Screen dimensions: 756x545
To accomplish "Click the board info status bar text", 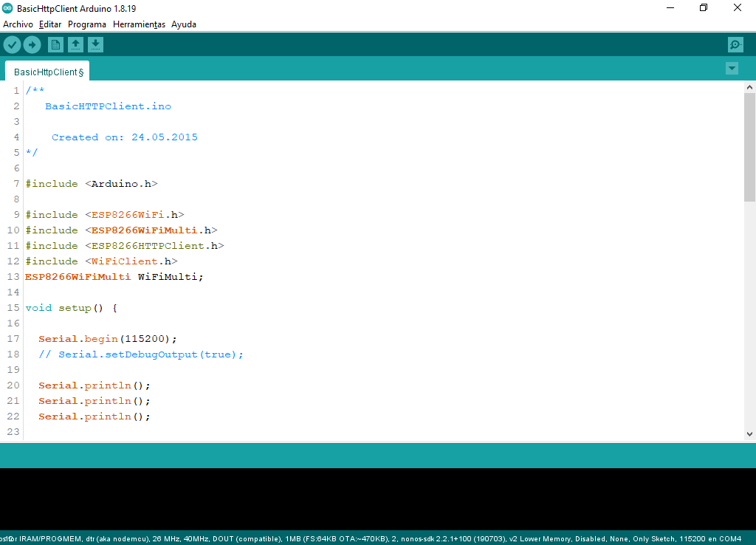I will tap(371, 539).
